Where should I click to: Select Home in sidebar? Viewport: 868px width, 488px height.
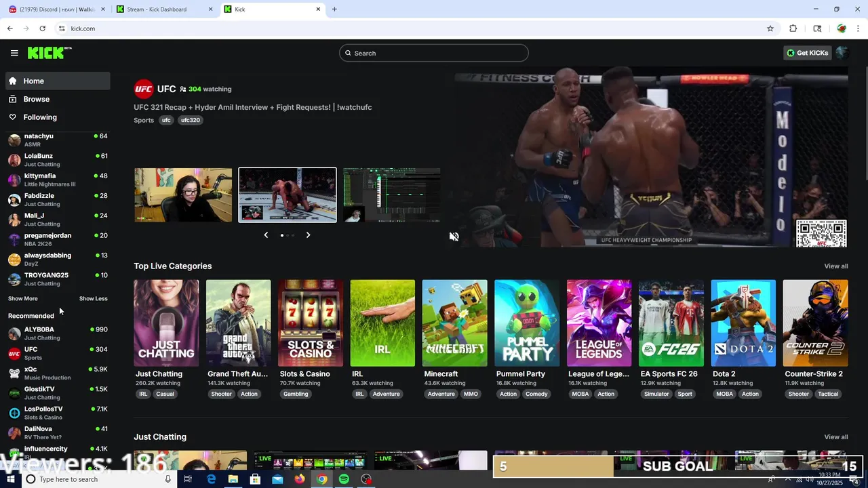[x=58, y=81]
